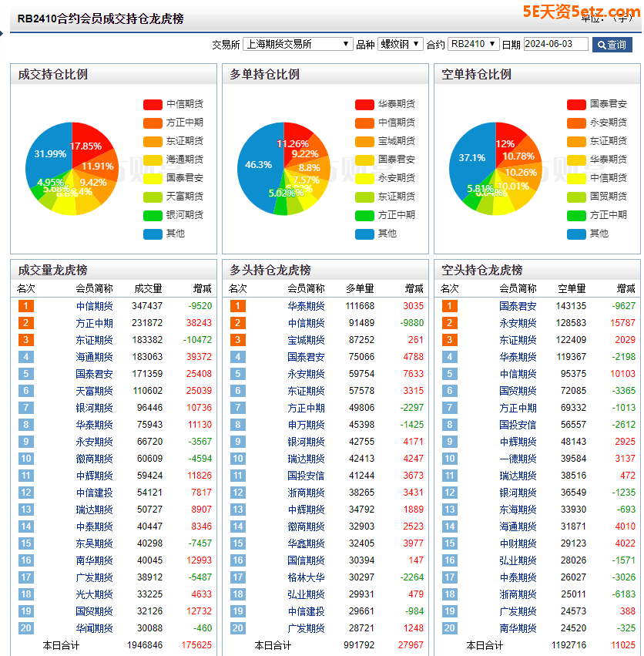Open 中信期货 link in 成交量龙虎榜 rank 1
Screen dimensions: 644x656
click(x=94, y=306)
